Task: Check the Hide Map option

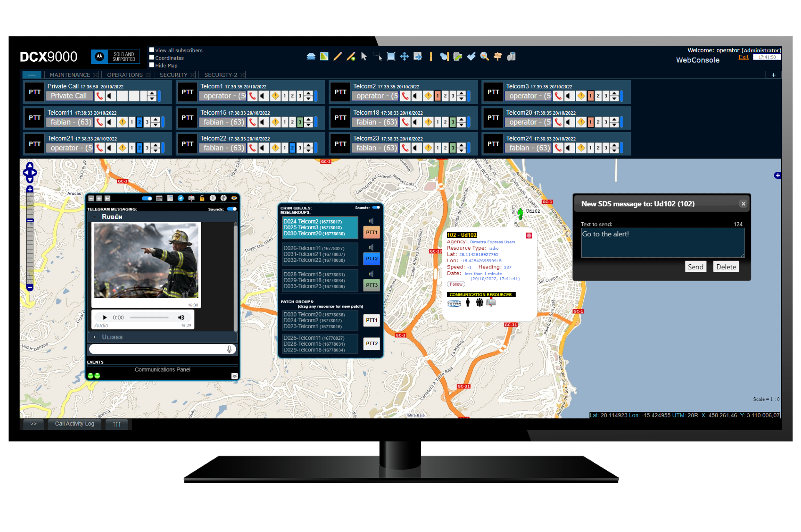Action: point(152,65)
